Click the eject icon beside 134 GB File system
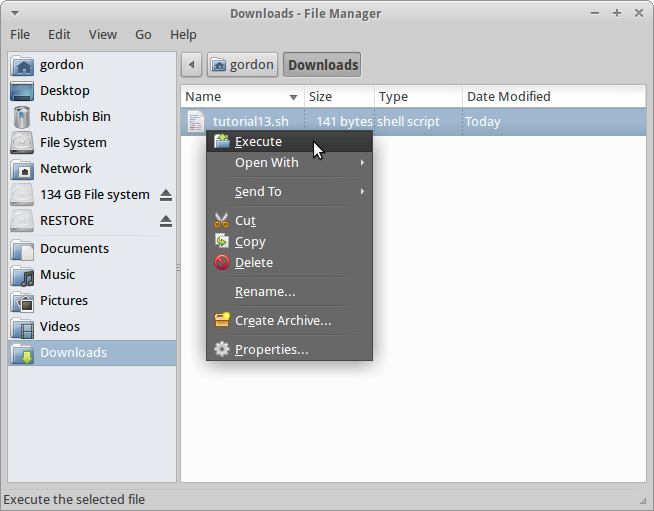The height and width of the screenshot is (511, 654). [x=166, y=195]
